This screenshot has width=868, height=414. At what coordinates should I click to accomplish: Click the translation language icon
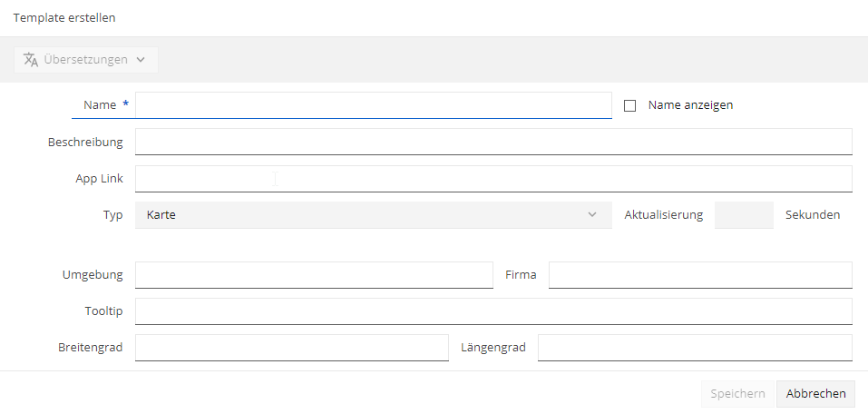[x=31, y=59]
